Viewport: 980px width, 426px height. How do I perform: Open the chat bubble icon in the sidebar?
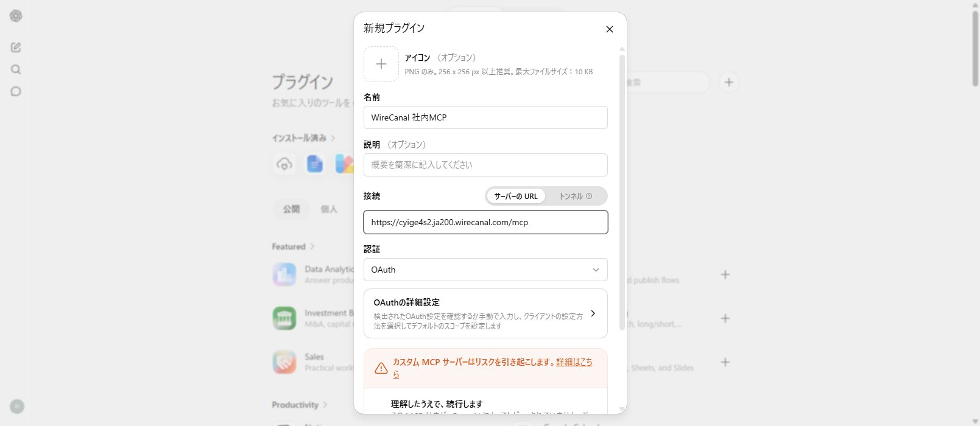[x=16, y=91]
